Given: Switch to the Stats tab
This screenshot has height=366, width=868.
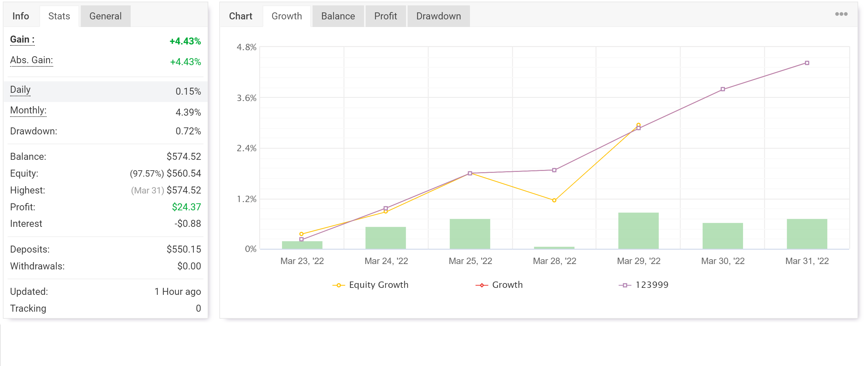Looking at the screenshot, I should point(59,16).
